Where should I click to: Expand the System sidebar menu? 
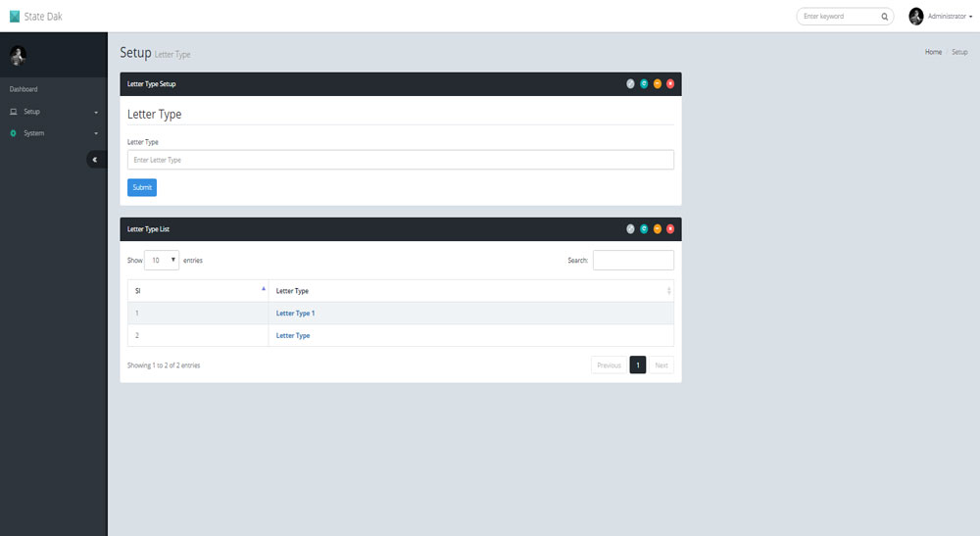tap(53, 133)
